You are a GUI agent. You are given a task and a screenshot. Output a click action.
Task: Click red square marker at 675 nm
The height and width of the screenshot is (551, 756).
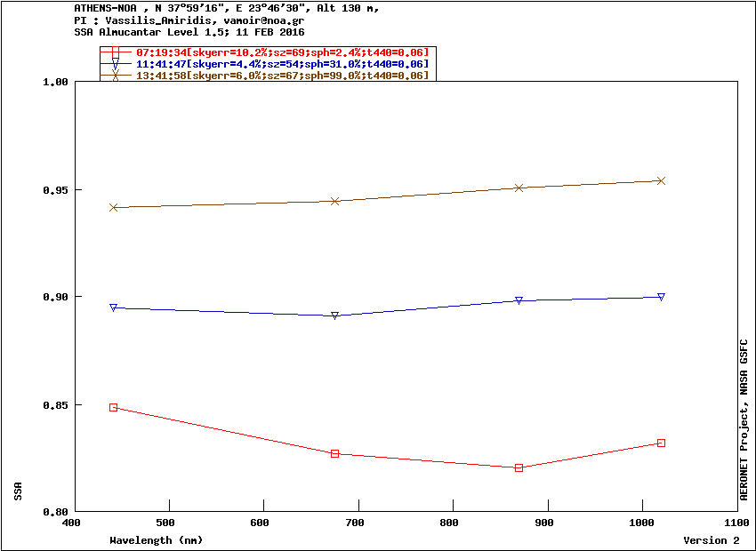[x=335, y=454]
